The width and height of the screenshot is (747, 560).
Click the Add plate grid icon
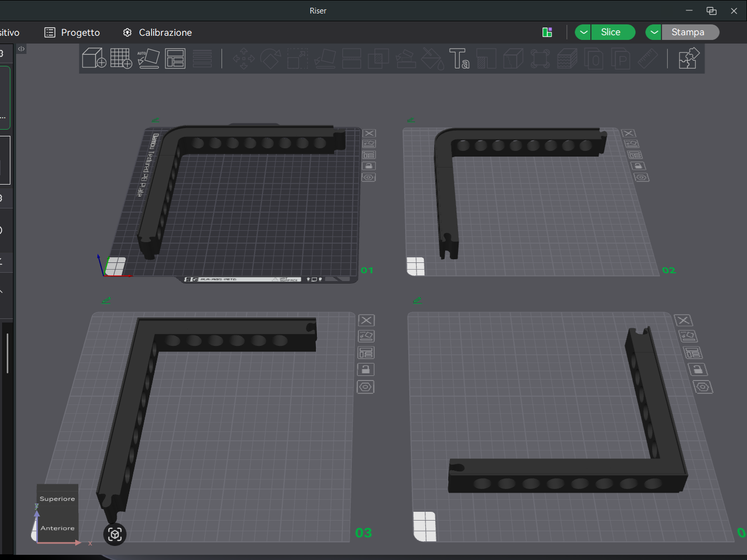(121, 58)
